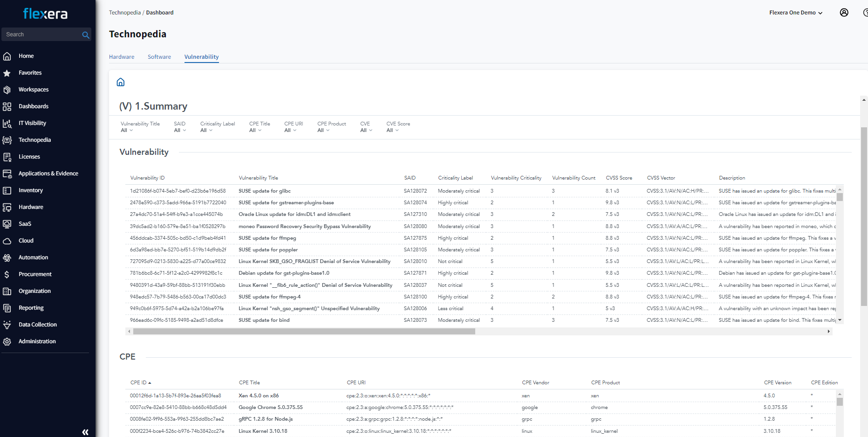
Task: Click the vulnerability table horizontal scrollbar
Action: tap(304, 332)
